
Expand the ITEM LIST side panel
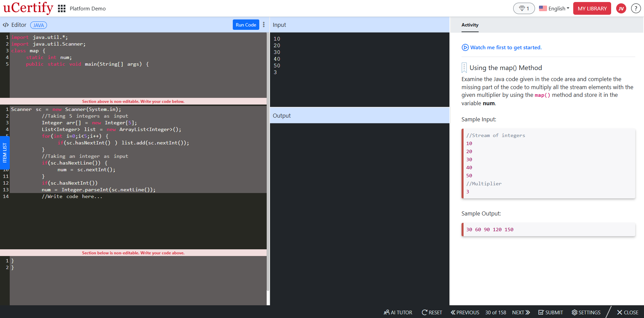click(x=5, y=152)
